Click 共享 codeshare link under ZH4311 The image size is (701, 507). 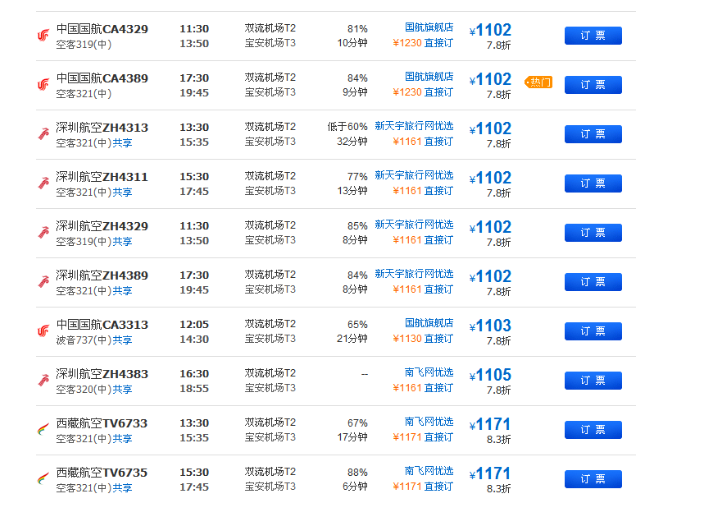tap(122, 192)
